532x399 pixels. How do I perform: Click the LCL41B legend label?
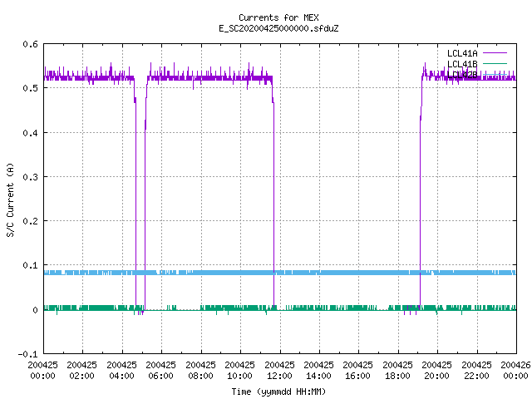(462, 64)
